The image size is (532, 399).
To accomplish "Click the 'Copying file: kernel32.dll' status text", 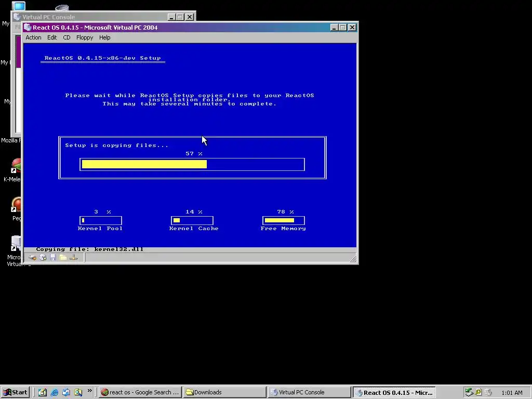I will [89, 249].
